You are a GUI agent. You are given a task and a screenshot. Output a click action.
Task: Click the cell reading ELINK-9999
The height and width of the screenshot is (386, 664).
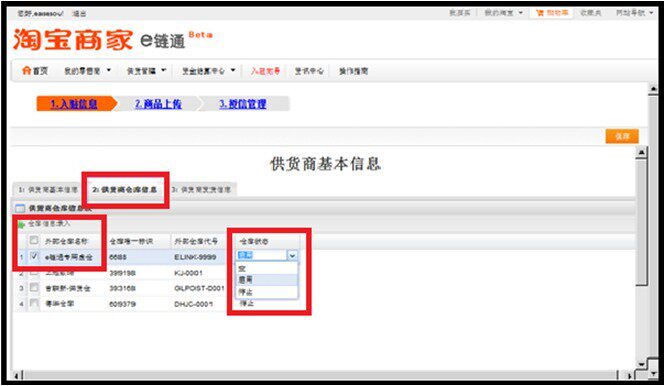coord(195,257)
